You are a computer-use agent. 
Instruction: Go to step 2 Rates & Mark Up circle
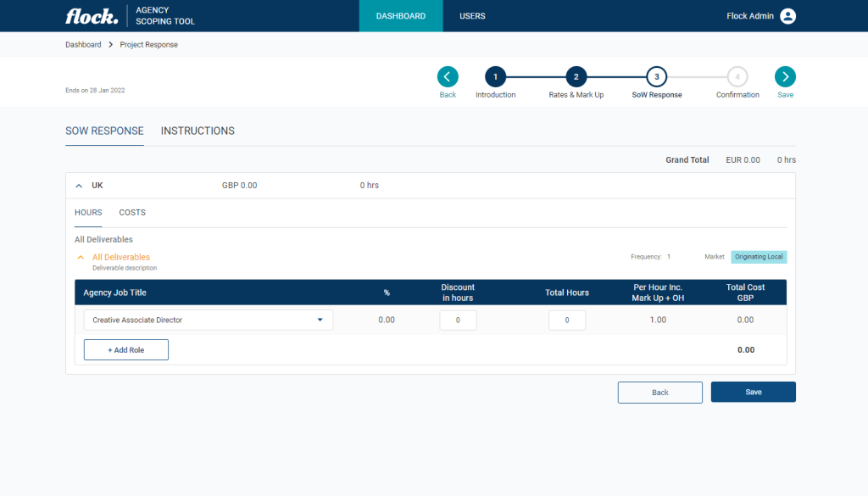tap(576, 77)
